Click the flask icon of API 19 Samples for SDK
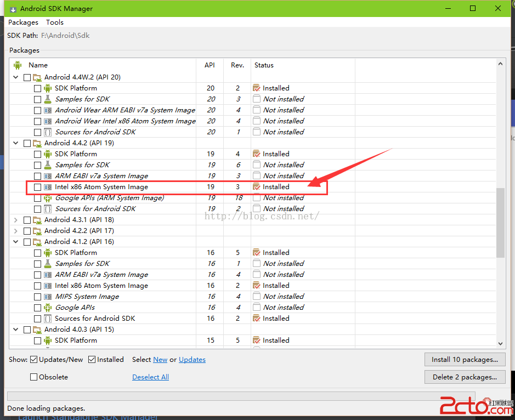Viewport: 515px width, 420px height. pos(48,165)
